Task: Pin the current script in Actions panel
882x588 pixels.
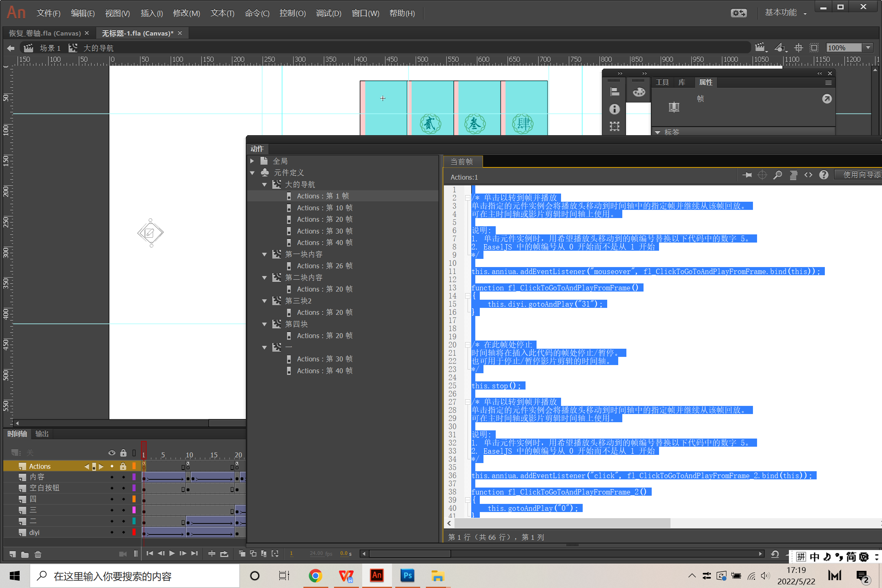Action: pyautogui.click(x=747, y=175)
